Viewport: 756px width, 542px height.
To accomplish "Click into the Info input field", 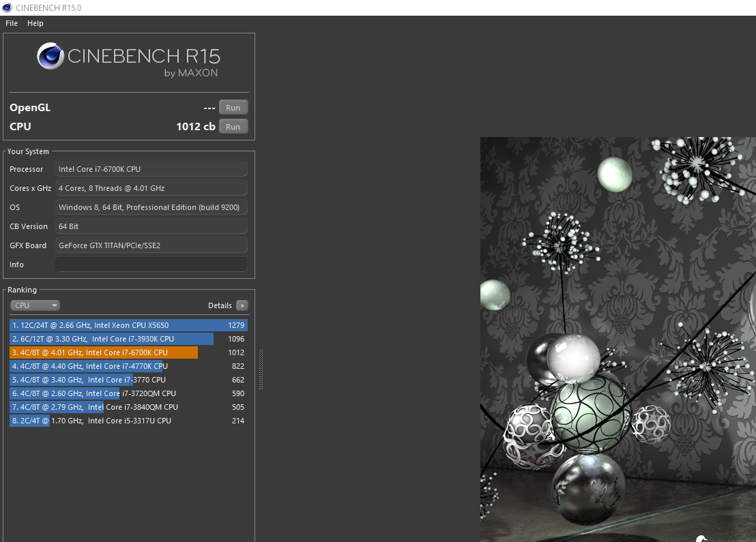I will [x=151, y=265].
